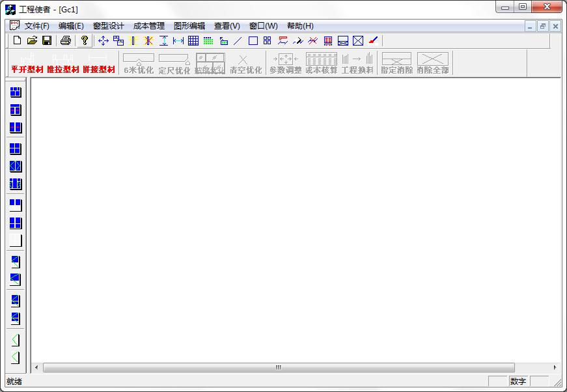Select the blue rectangle drawing tool
567x392 pixels.
coord(253,40)
